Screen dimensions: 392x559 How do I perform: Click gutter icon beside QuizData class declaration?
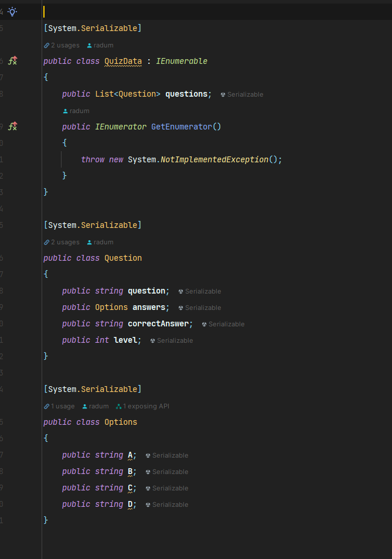pyautogui.click(x=12, y=61)
